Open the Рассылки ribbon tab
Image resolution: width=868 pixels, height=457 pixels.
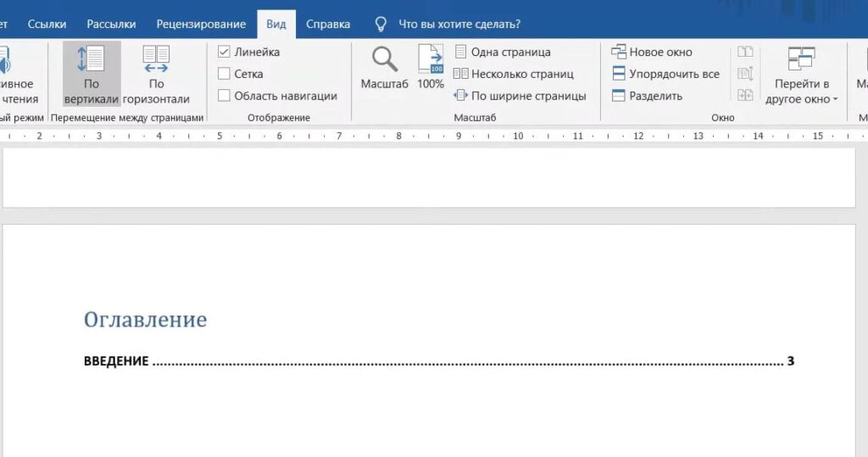pyautogui.click(x=111, y=24)
